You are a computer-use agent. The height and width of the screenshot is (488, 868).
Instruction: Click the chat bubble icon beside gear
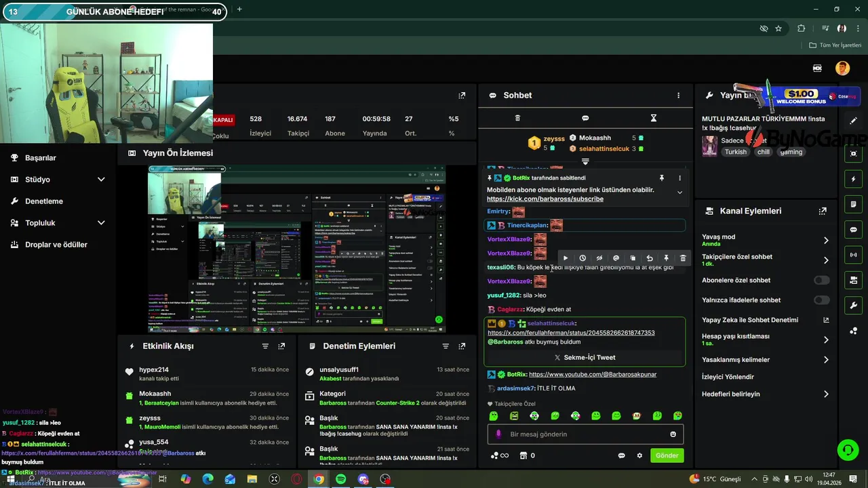point(621,455)
